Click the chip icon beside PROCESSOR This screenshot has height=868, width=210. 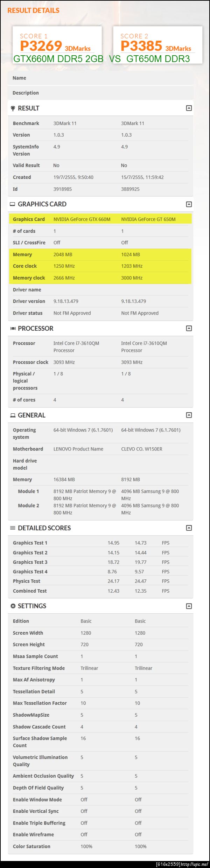13,329
